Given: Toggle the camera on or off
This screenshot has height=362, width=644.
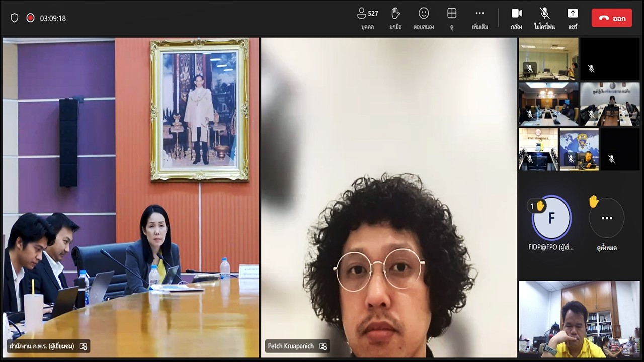Looking at the screenshot, I should 516,18.
